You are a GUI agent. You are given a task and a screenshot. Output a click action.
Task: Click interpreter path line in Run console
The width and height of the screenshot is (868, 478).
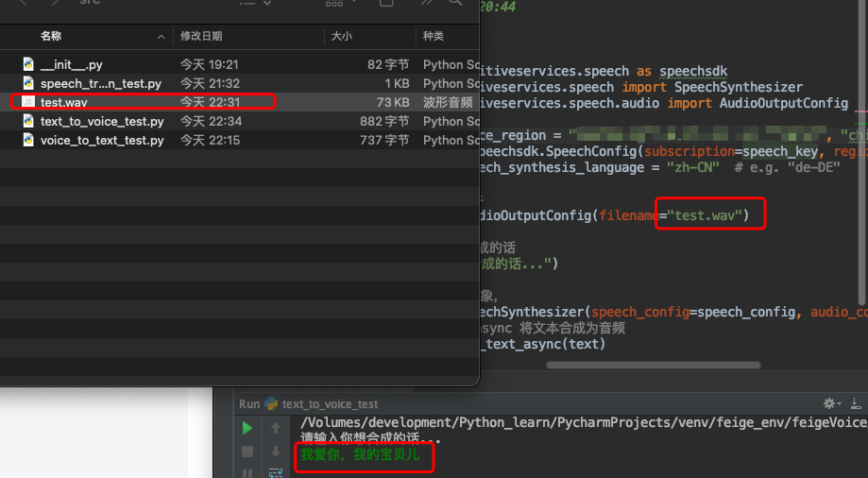[x=584, y=422]
